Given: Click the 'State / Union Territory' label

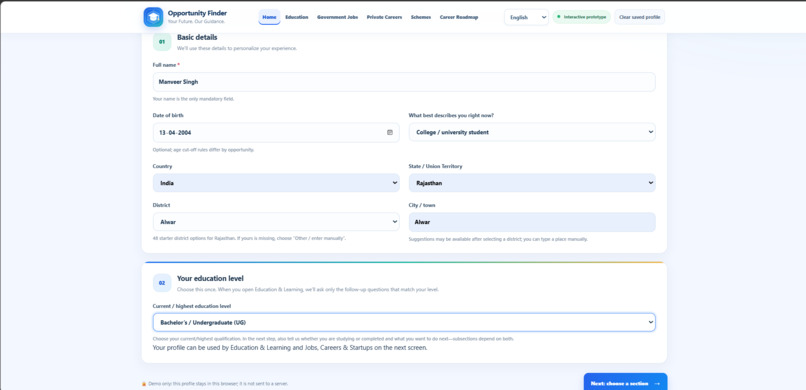Looking at the screenshot, I should point(435,166).
